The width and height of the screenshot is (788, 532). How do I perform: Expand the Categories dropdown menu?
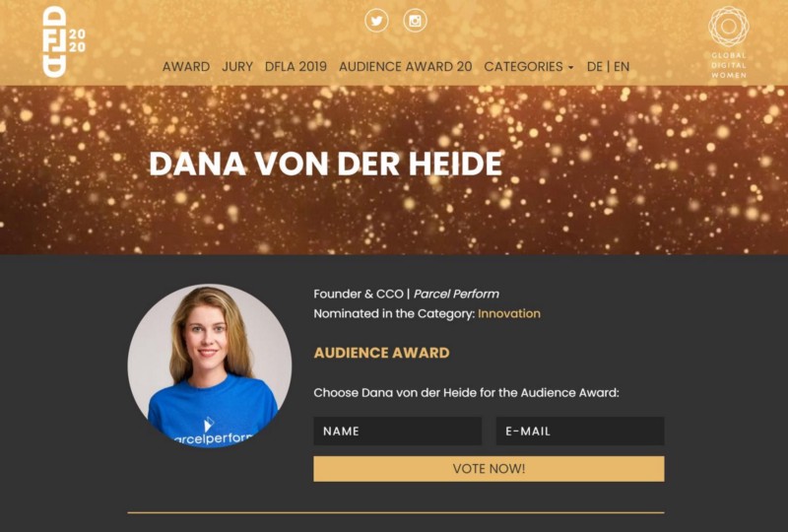click(529, 66)
